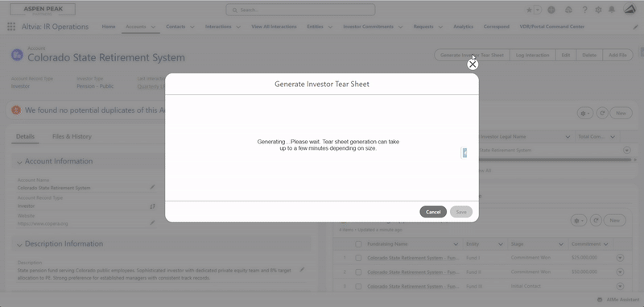Click the Delete account button
Image resolution: width=644 pixels, height=307 pixels.
(x=589, y=55)
